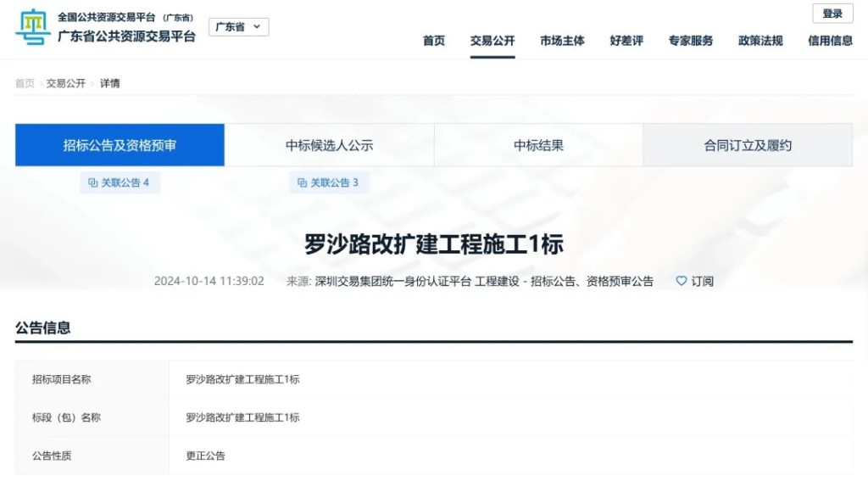Select the 招标公告及资格预审 tab
The height and width of the screenshot is (487, 868).
click(x=120, y=145)
